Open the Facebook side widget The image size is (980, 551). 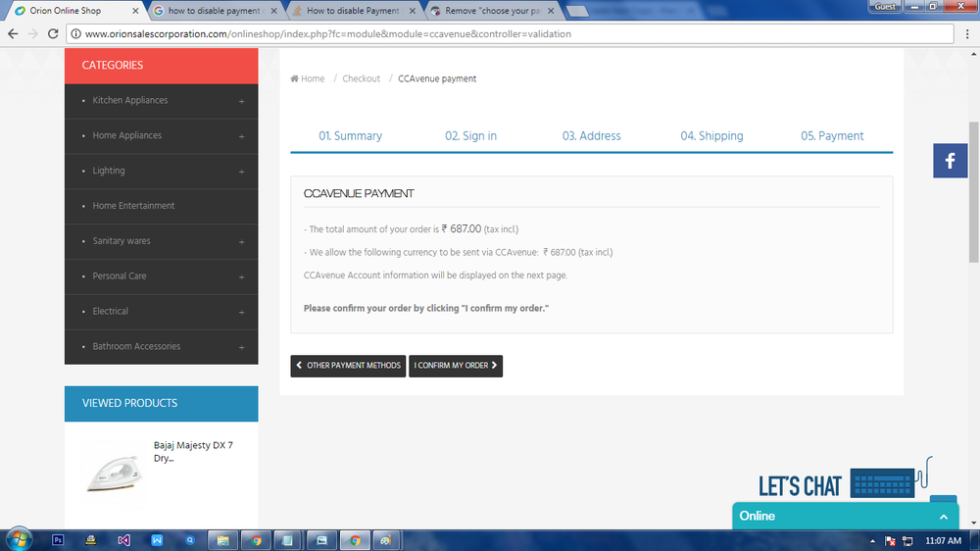point(950,161)
